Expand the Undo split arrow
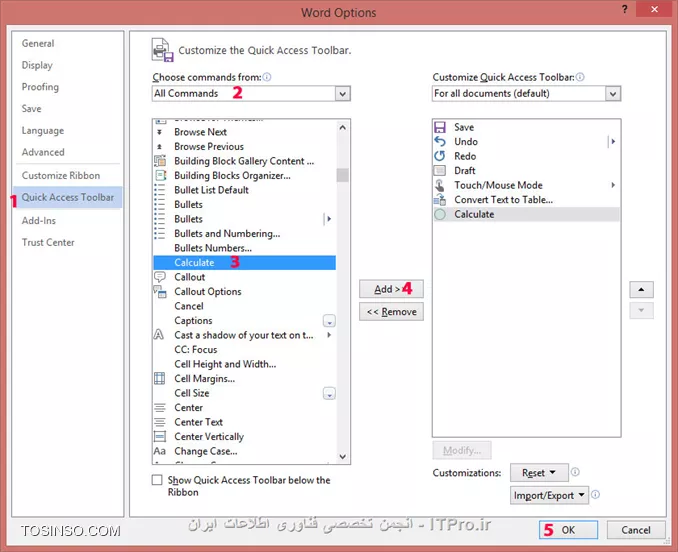678x552 pixels. (x=612, y=141)
